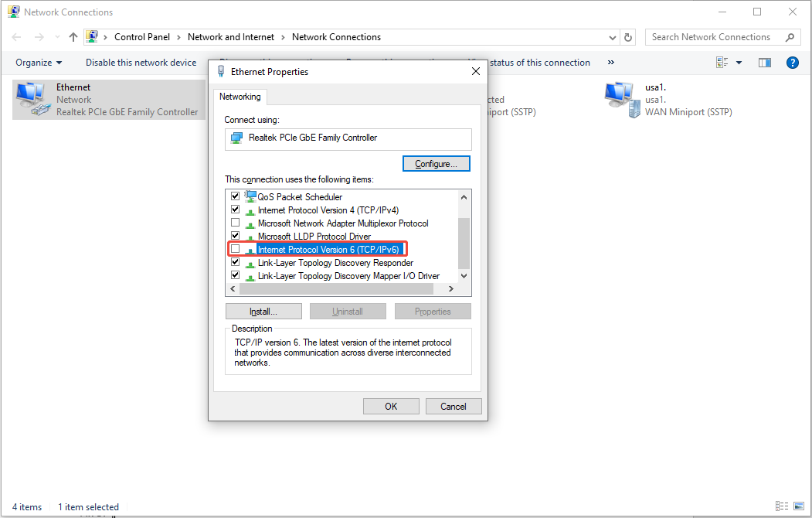Screen dimensions: 812x518
Task: Click Cancel in Ethernet Properties
Action: (454, 407)
